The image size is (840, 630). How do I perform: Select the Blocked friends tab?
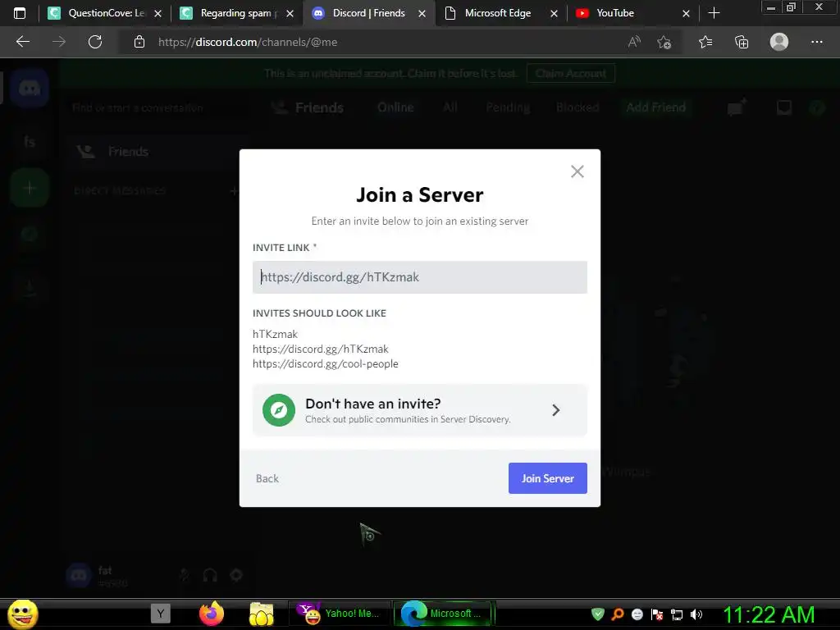577,107
